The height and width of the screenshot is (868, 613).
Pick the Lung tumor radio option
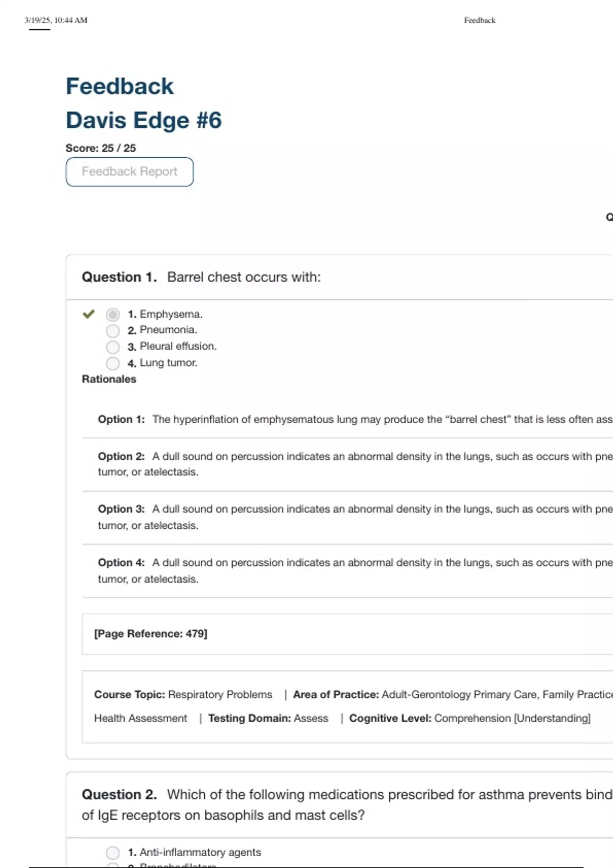(113, 364)
